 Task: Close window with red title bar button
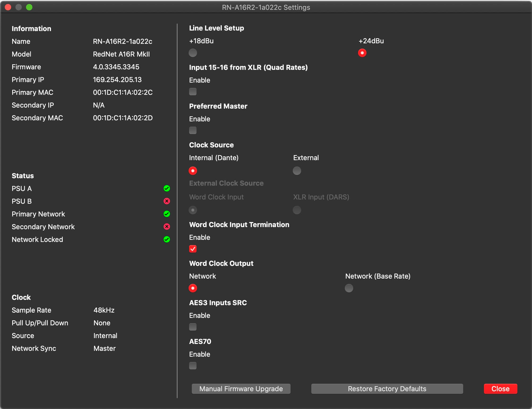8,7
